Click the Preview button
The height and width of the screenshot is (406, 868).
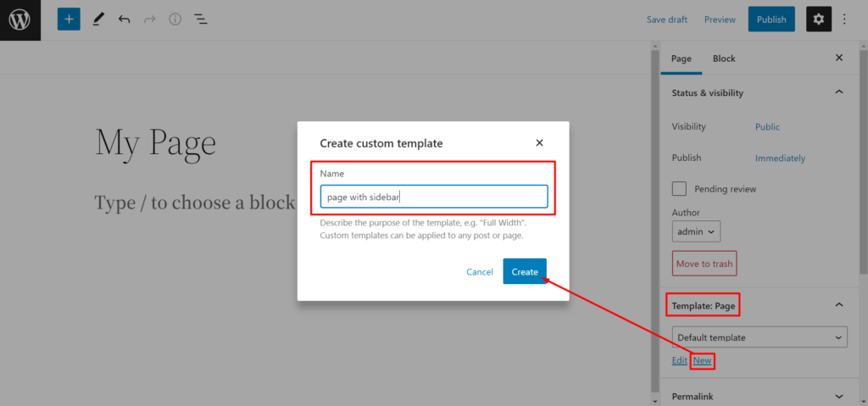720,19
